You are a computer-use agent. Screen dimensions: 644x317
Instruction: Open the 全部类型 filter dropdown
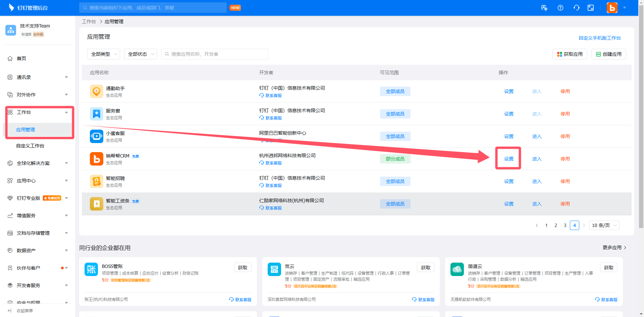(104, 54)
